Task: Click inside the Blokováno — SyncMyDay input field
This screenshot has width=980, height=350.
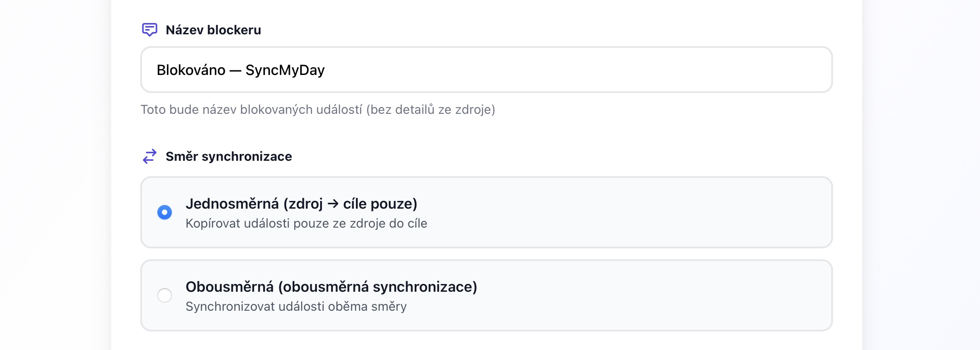Action: pos(486,70)
